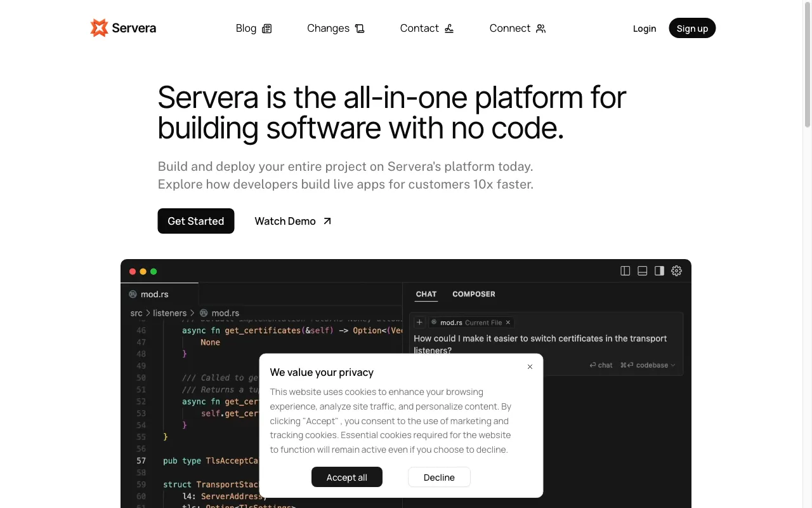Viewport: 812px width, 508px height.
Task: Decline marketing cookies
Action: click(x=439, y=477)
